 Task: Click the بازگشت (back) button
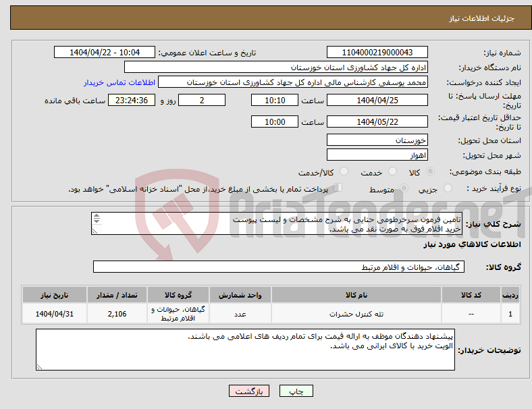click(x=249, y=391)
